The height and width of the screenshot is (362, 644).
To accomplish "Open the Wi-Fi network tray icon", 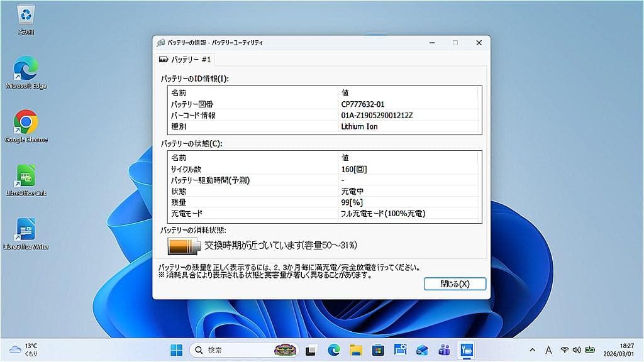I will [565, 350].
